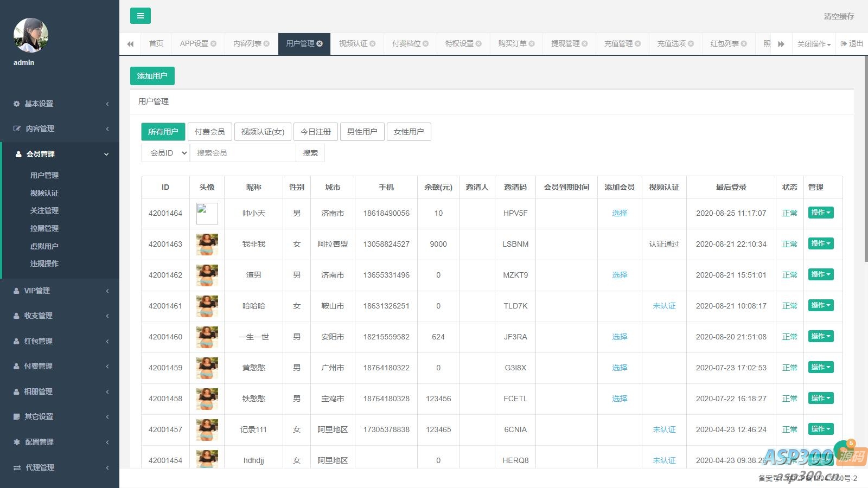Close the 充值管理 tab using its x icon

(638, 44)
